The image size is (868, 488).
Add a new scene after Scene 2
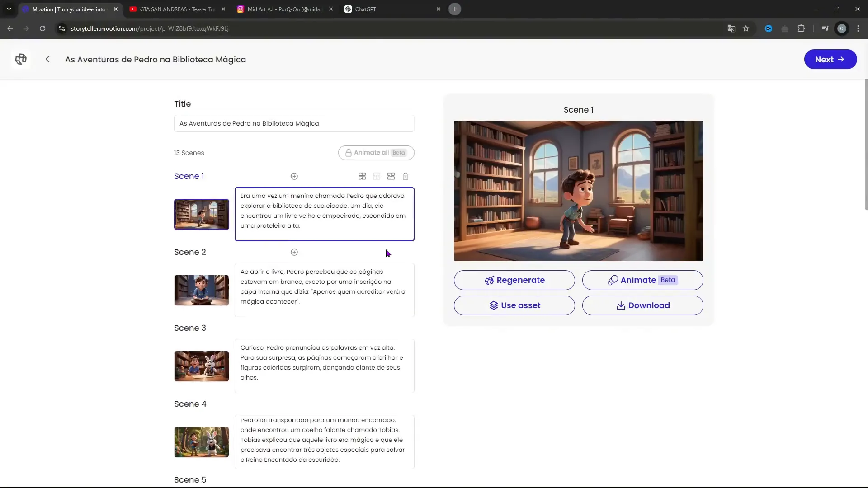coord(294,252)
